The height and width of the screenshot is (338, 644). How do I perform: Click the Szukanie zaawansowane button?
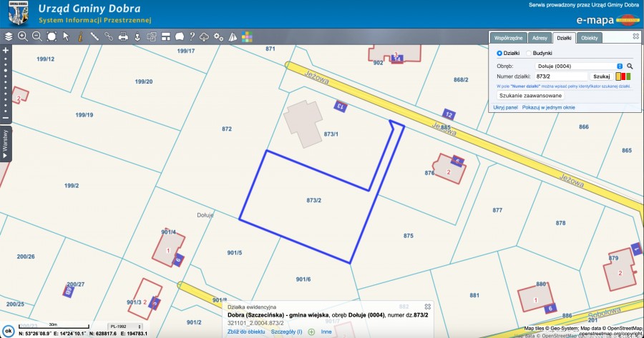point(530,95)
